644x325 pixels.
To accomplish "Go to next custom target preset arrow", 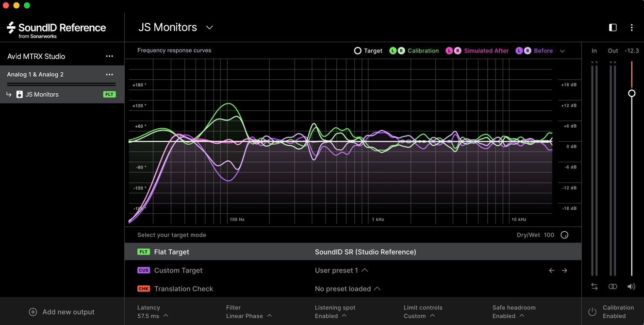I will pyautogui.click(x=564, y=271).
